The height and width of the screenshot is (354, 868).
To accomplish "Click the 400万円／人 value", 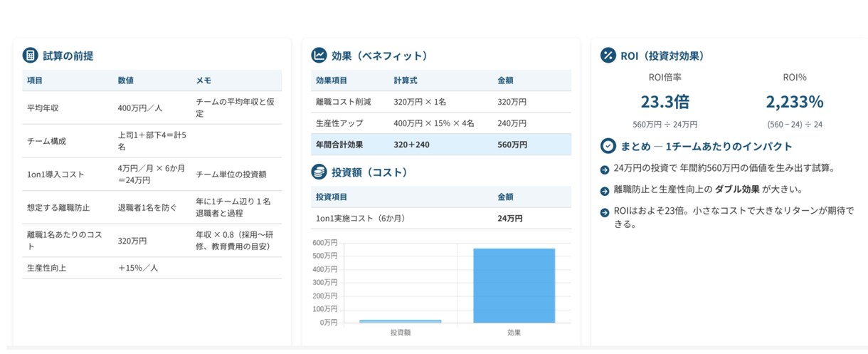I will pyautogui.click(x=141, y=108).
